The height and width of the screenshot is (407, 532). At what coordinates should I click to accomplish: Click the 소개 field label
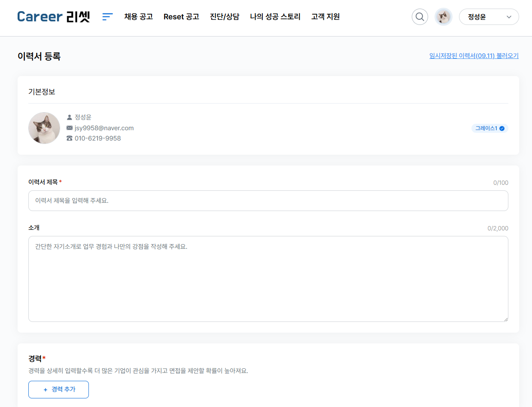[34, 228]
